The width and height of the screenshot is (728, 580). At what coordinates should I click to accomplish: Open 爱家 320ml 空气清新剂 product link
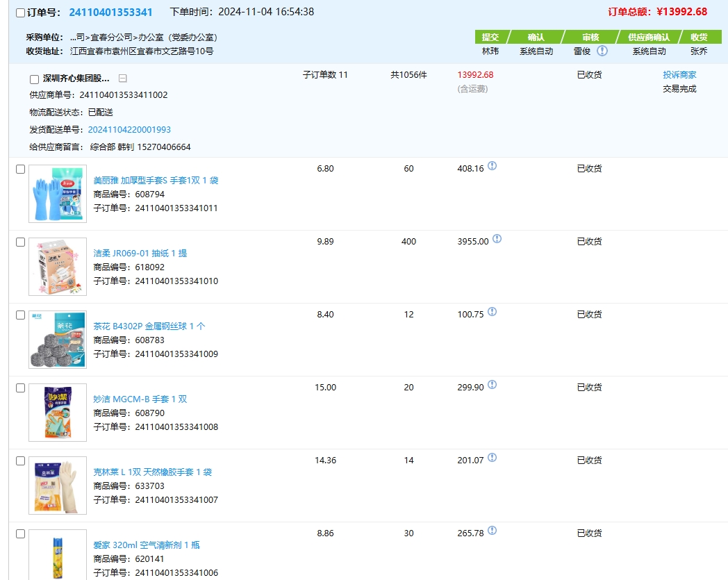(x=147, y=545)
